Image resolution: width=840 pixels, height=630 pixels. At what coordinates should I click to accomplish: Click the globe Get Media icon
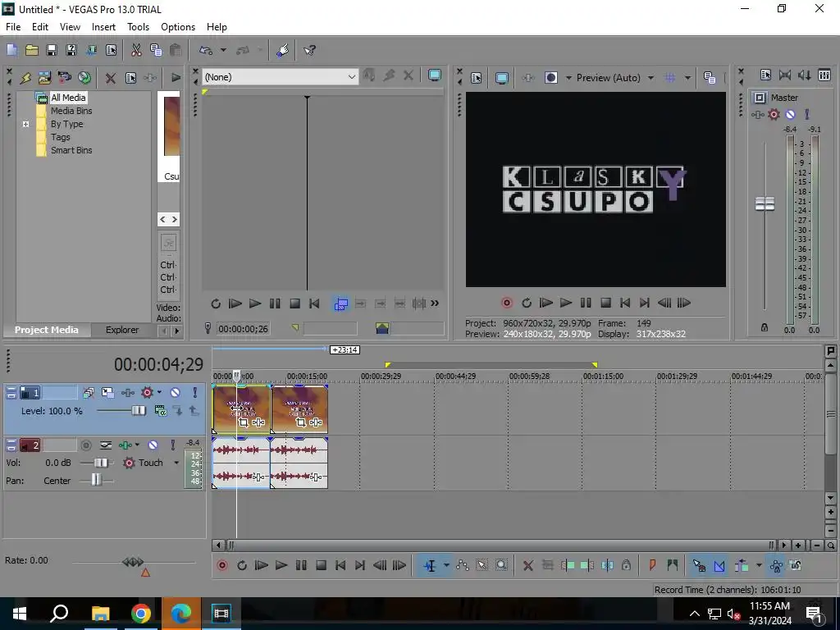[x=84, y=78]
